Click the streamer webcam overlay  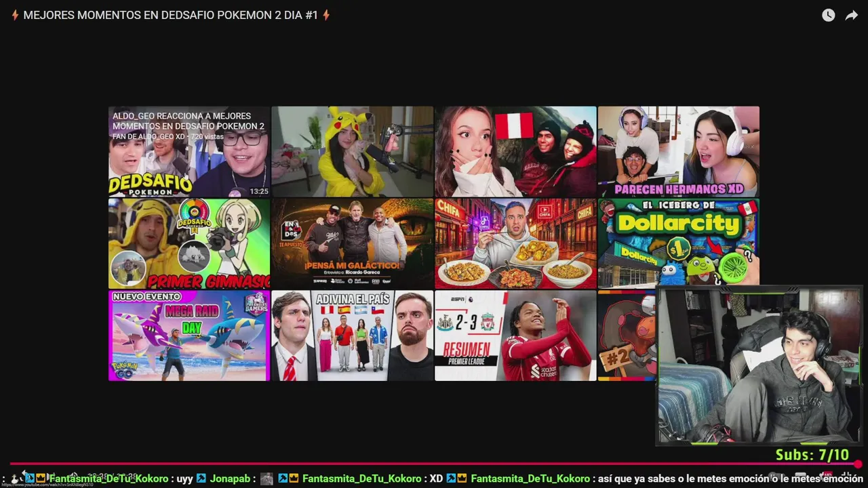759,366
